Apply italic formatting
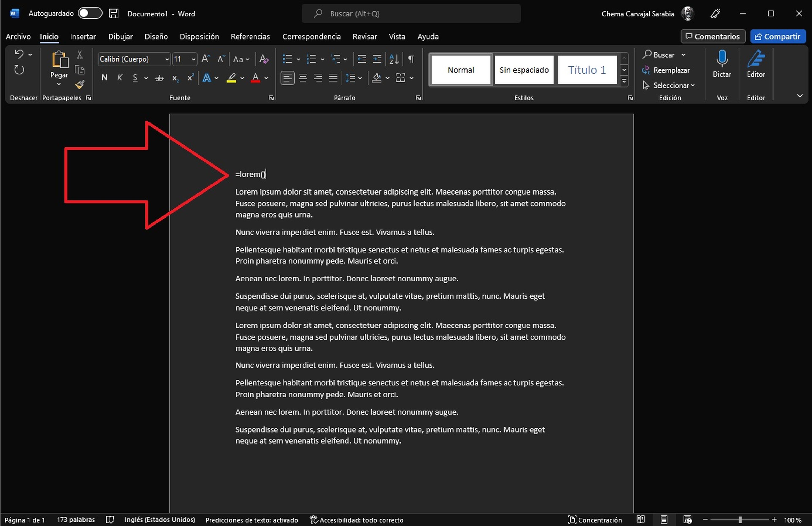This screenshot has width=812, height=526. tap(119, 78)
